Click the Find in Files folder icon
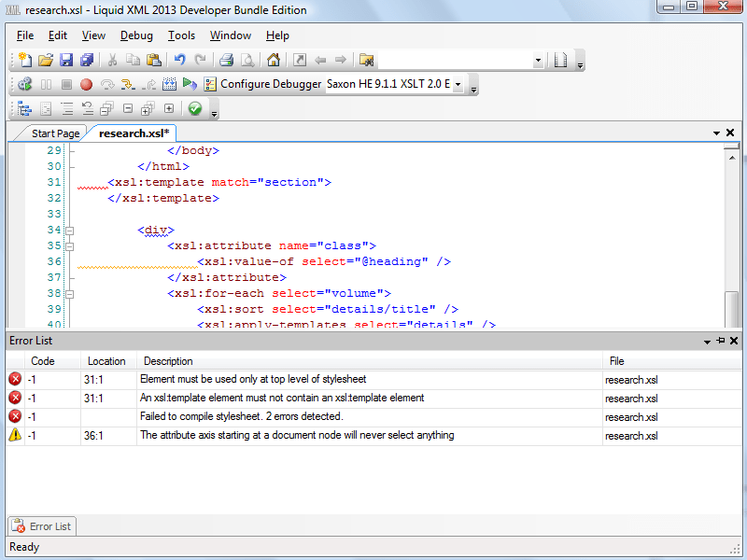Image resolution: width=747 pixels, height=560 pixels. pos(366,60)
